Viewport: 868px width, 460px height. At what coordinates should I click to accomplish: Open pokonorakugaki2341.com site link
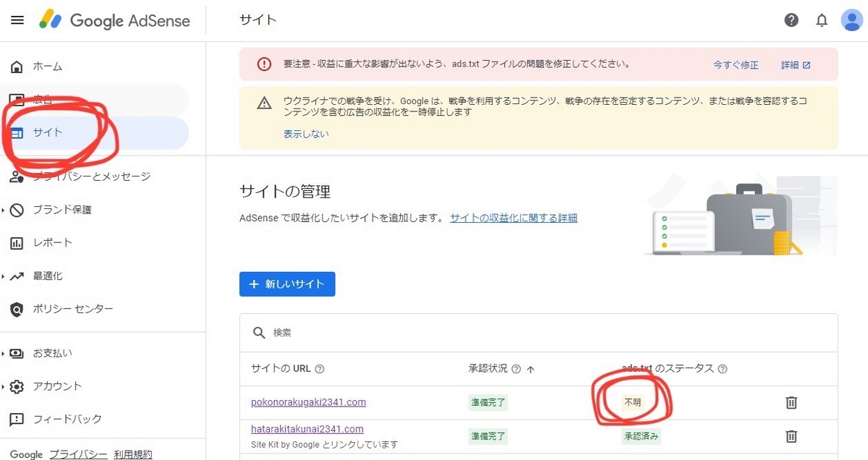click(308, 402)
